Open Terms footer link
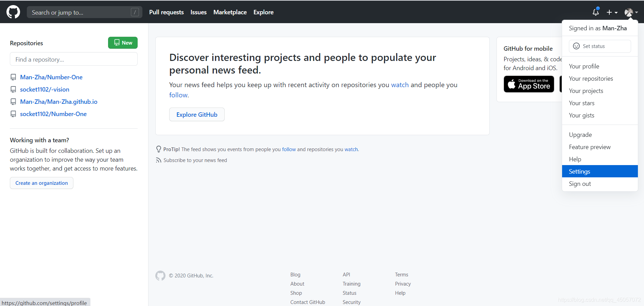The height and width of the screenshot is (306, 644). pos(401,274)
